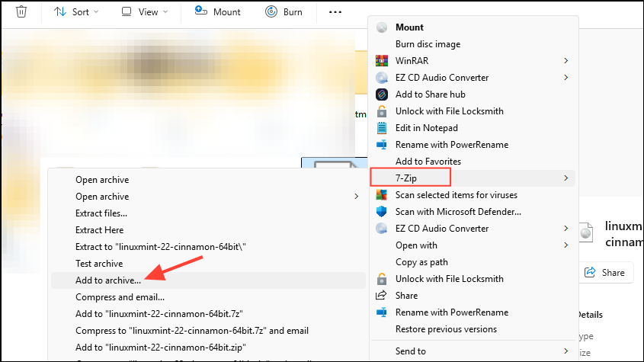The height and width of the screenshot is (362, 644).
Task: Select Add to Favorites
Action: pyautogui.click(x=428, y=162)
